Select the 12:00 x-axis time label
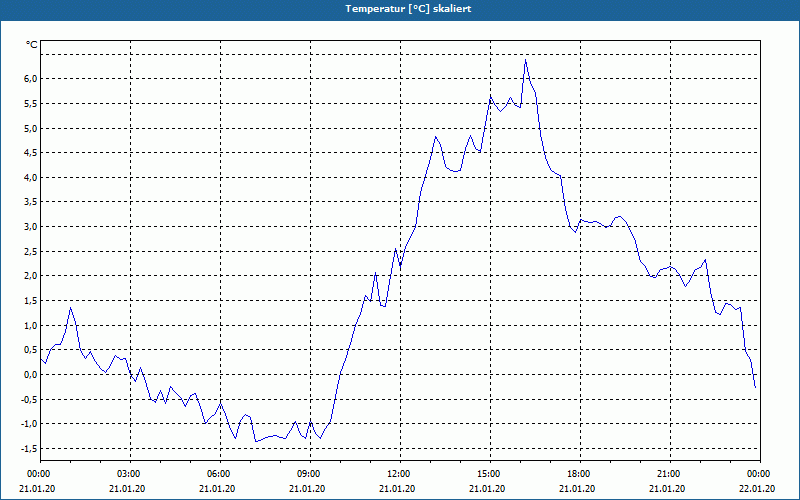Screen dimensions: 800x500 coord(401,474)
